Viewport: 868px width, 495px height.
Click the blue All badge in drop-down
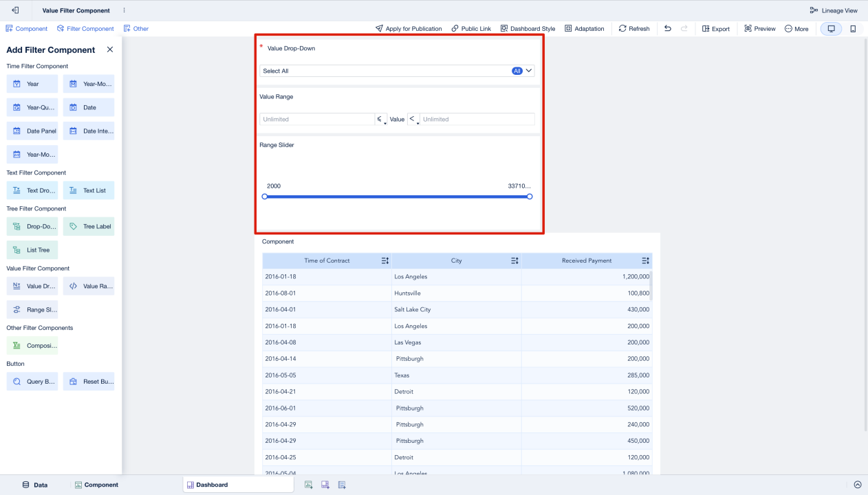pos(517,71)
